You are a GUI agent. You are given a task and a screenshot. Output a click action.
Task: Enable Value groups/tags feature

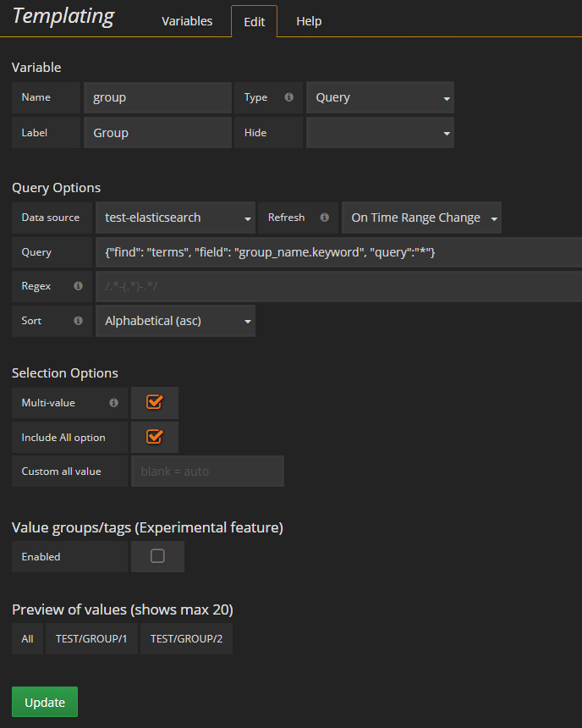click(157, 556)
